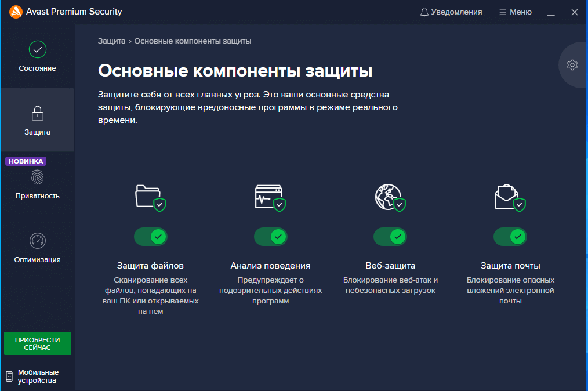Open the Приватность fingerprint icon
Image resolution: width=588 pixels, height=391 pixels.
pos(38,178)
